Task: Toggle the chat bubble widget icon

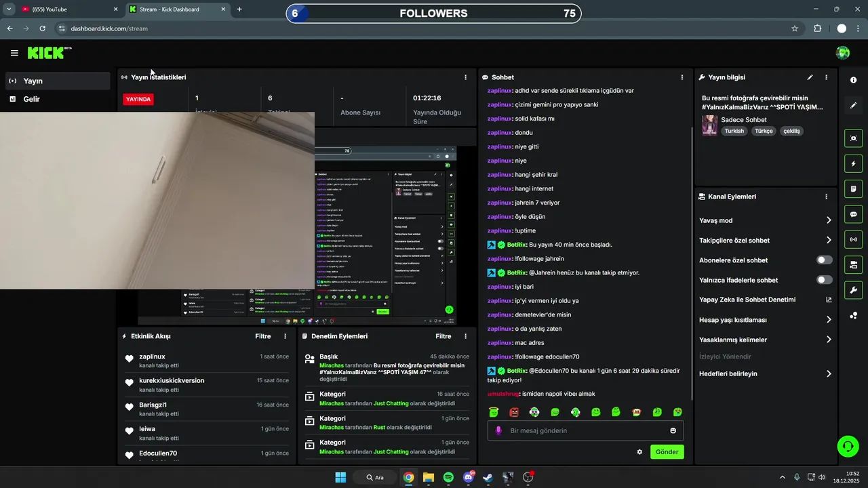Action: tap(853, 214)
